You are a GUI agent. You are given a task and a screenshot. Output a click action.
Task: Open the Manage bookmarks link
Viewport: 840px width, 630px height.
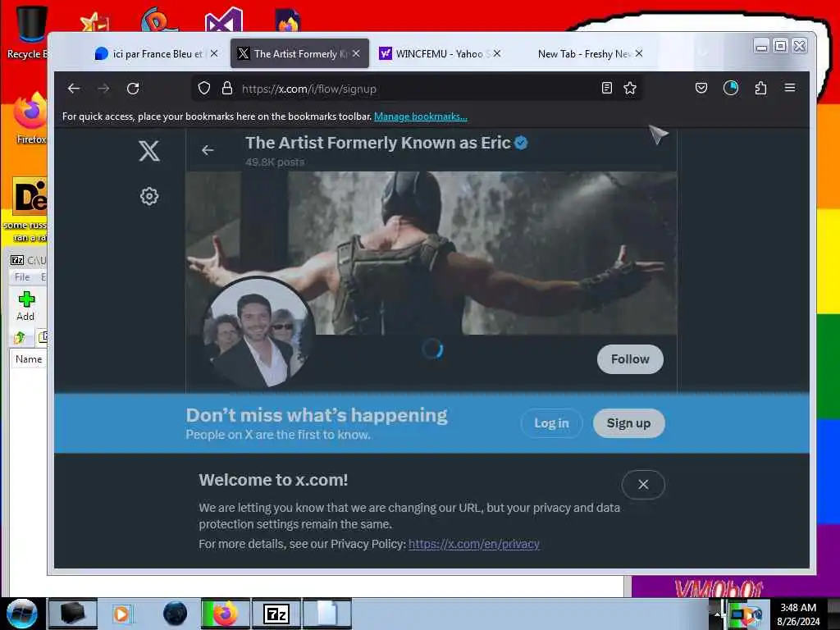pos(421,116)
